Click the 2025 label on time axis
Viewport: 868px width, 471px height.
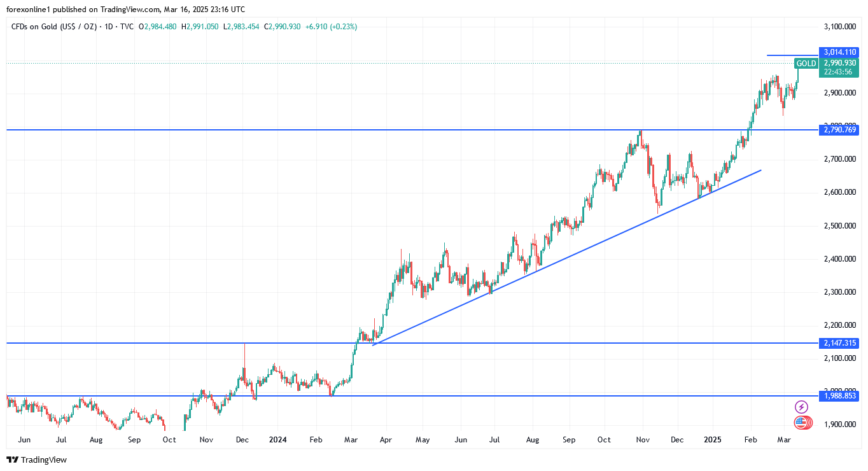pyautogui.click(x=713, y=440)
